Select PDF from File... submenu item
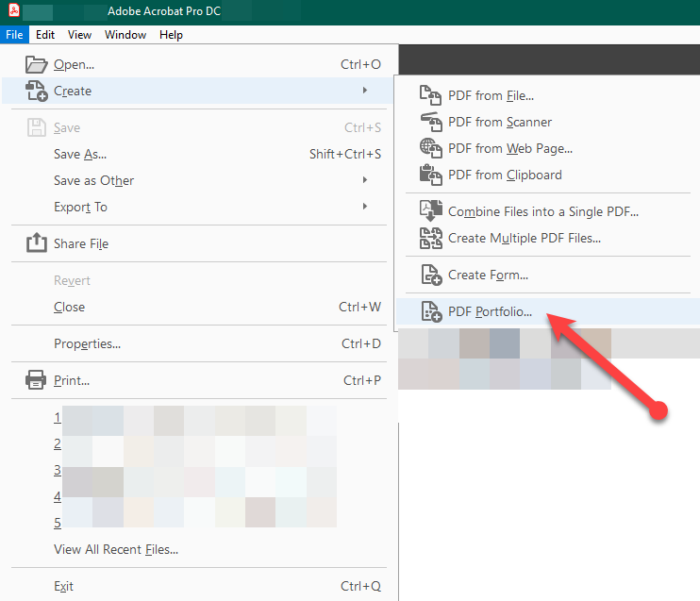This screenshot has height=601, width=700. click(x=547, y=95)
